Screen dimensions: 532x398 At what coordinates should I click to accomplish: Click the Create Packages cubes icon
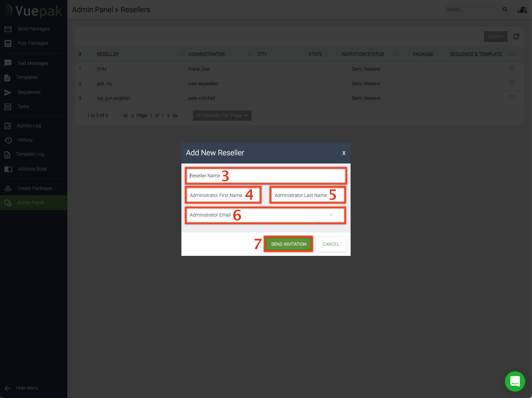8,189
